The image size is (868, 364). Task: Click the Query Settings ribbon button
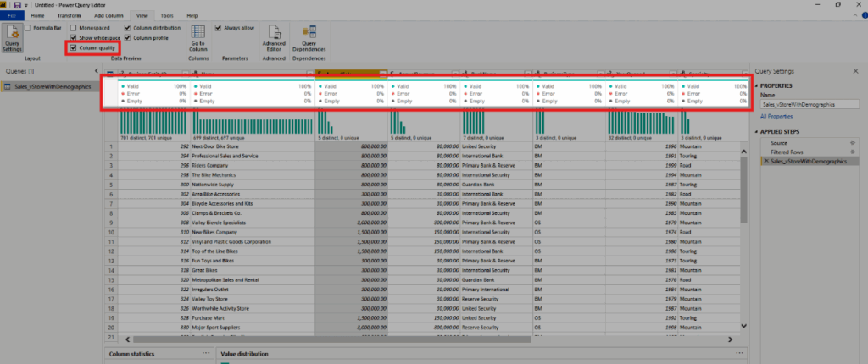pyautogui.click(x=12, y=38)
